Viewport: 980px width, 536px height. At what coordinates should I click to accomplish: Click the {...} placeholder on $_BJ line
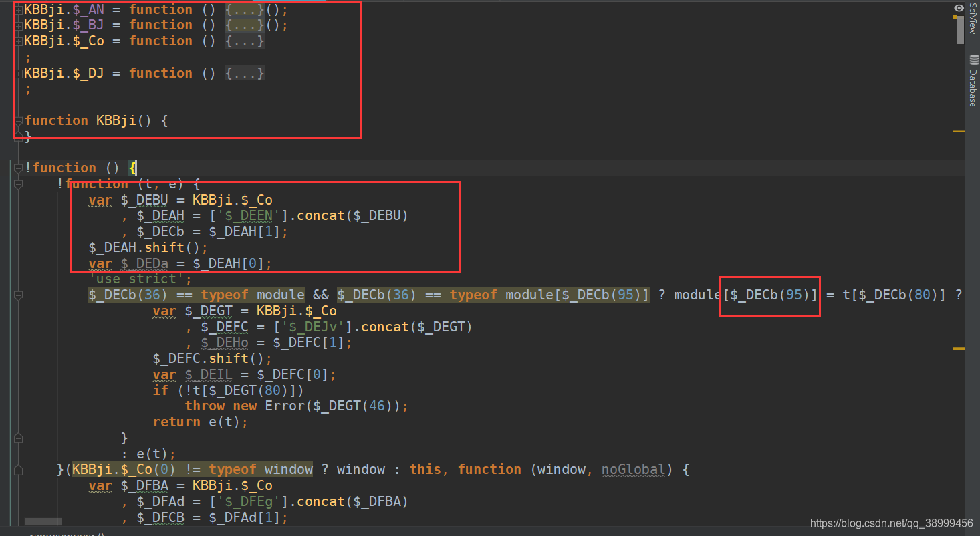pyautogui.click(x=245, y=25)
